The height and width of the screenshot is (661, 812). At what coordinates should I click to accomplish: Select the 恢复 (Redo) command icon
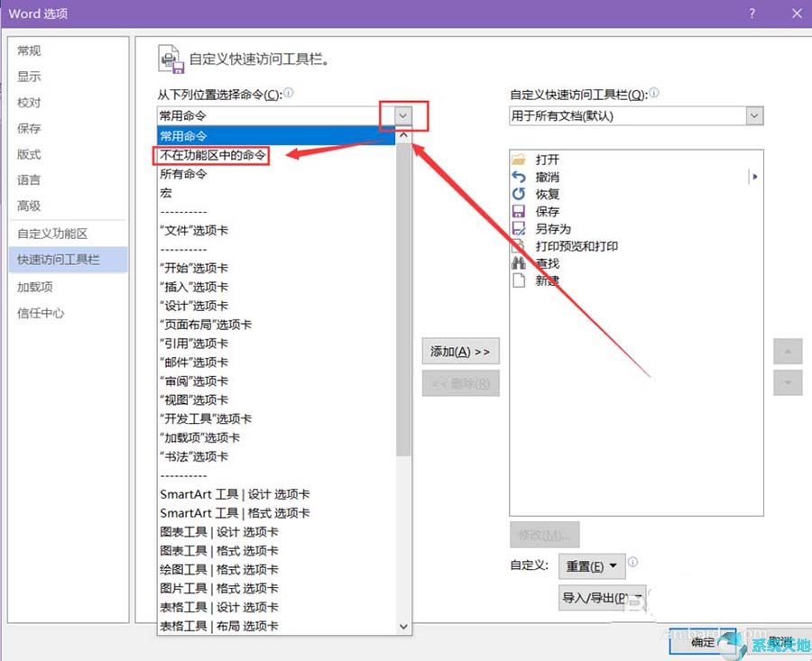click(x=519, y=194)
